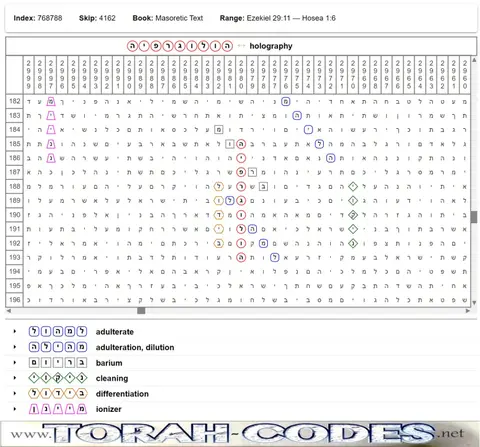Select the orange hexagon tiles for differentiation

(58, 393)
